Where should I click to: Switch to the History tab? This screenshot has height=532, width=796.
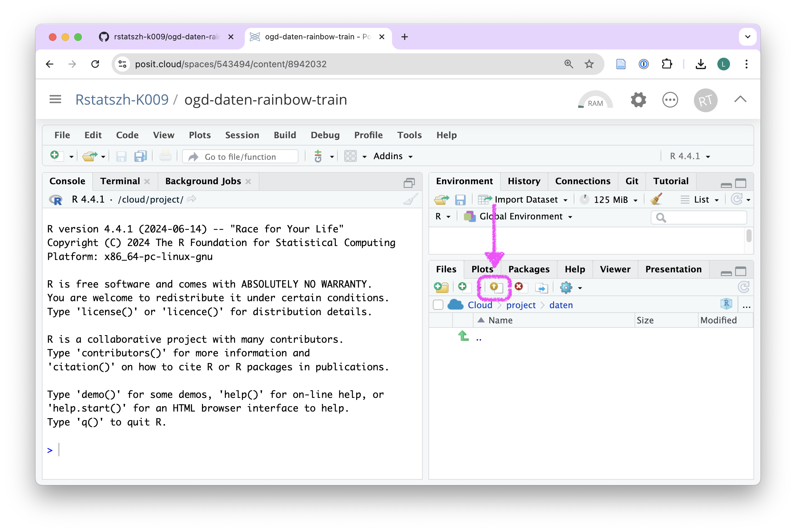[524, 181]
